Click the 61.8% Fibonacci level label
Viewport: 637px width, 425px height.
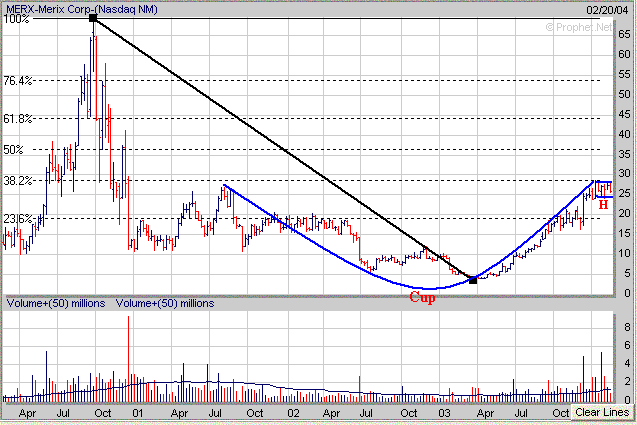click(17, 119)
